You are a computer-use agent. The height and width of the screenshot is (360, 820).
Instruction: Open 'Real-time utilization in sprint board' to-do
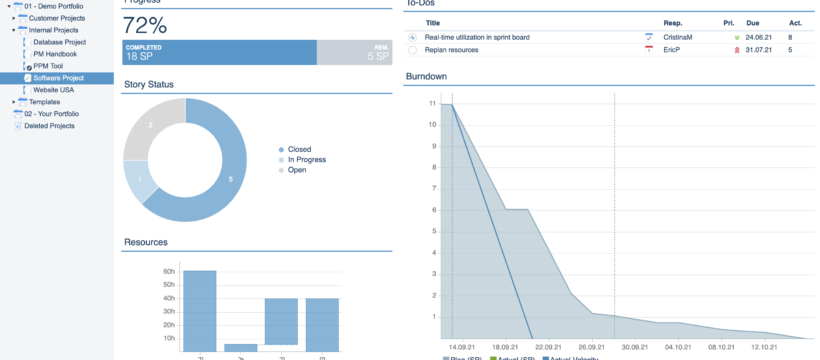click(477, 38)
